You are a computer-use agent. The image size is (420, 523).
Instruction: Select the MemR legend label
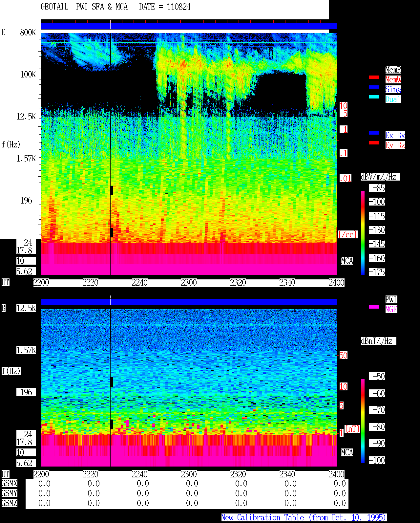pos(393,70)
